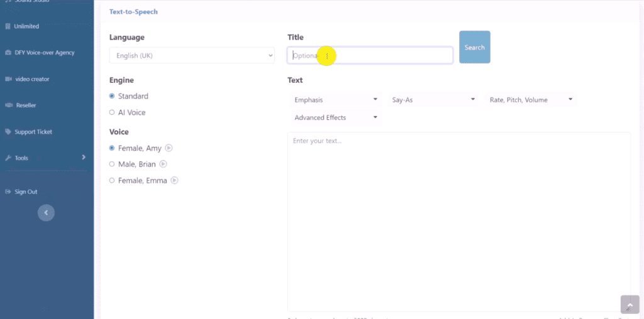Click the Tools wrench icon
The height and width of the screenshot is (319, 644).
[x=8, y=158]
